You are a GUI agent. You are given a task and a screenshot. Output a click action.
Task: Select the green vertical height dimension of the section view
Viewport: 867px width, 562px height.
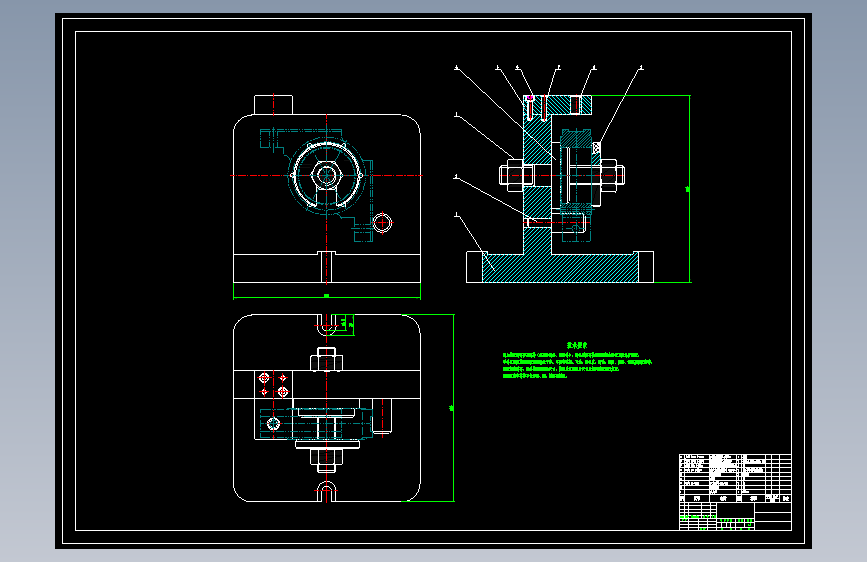coord(689,189)
